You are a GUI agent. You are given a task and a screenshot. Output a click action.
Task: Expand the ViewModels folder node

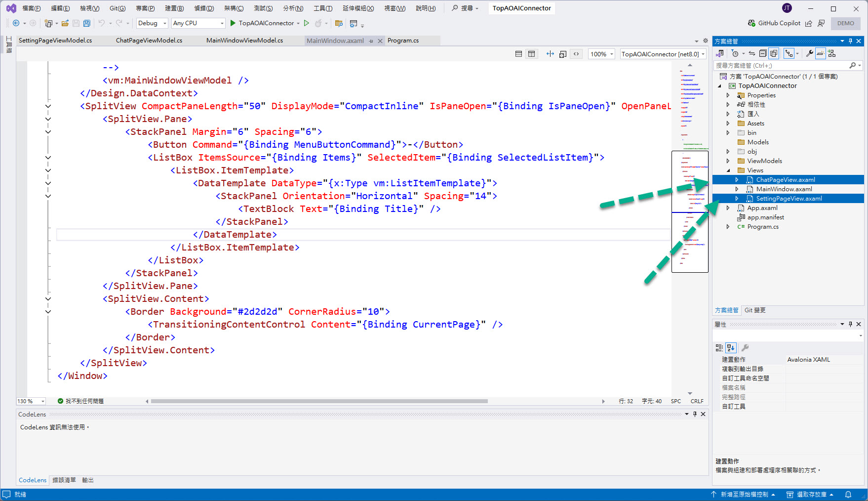coord(728,161)
